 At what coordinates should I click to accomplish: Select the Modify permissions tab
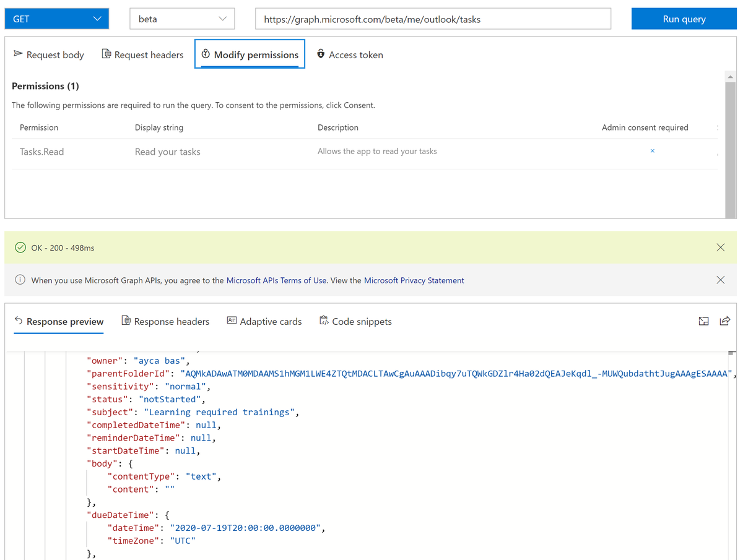tap(250, 54)
